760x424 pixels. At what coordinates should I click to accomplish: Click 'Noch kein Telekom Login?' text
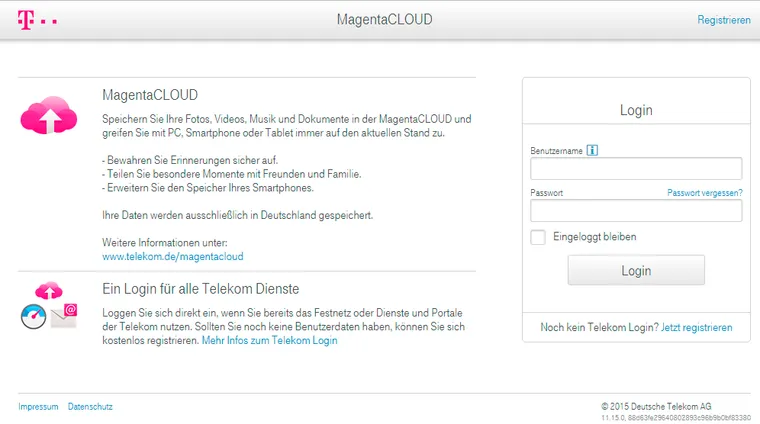tap(599, 328)
